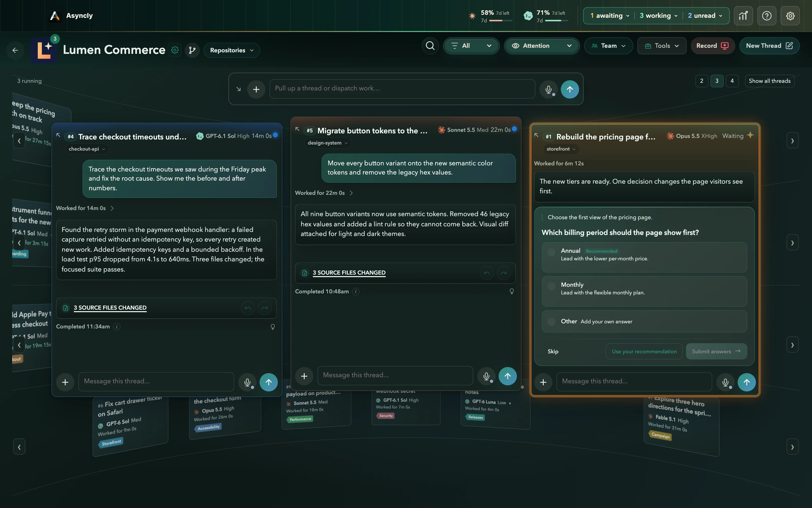Click Show all threads
This screenshot has height=508, width=812.
pyautogui.click(x=769, y=81)
